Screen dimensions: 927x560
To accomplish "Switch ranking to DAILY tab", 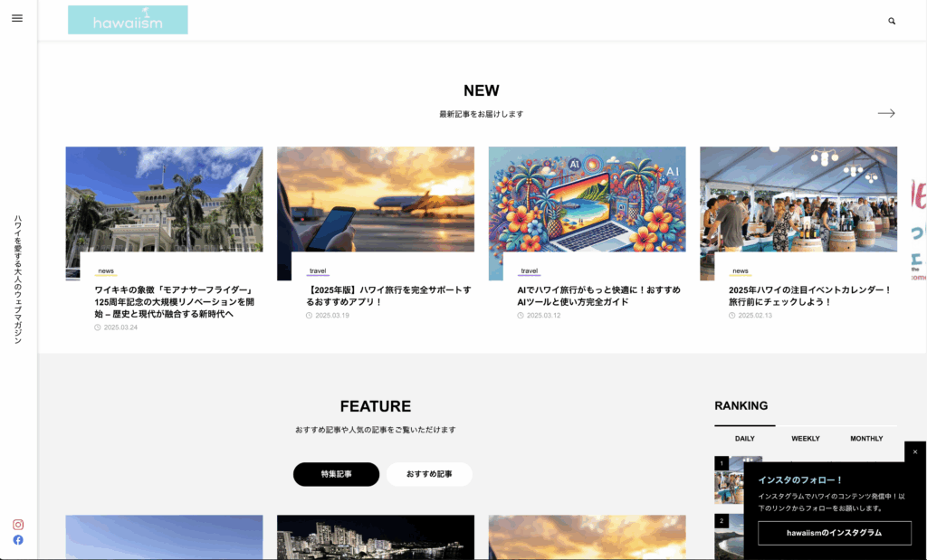I will (x=744, y=439).
